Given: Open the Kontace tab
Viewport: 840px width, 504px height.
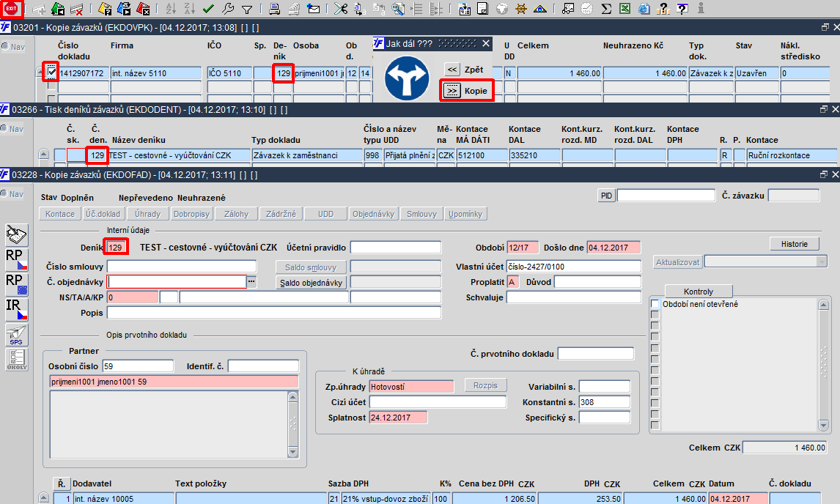Looking at the screenshot, I should (x=60, y=214).
